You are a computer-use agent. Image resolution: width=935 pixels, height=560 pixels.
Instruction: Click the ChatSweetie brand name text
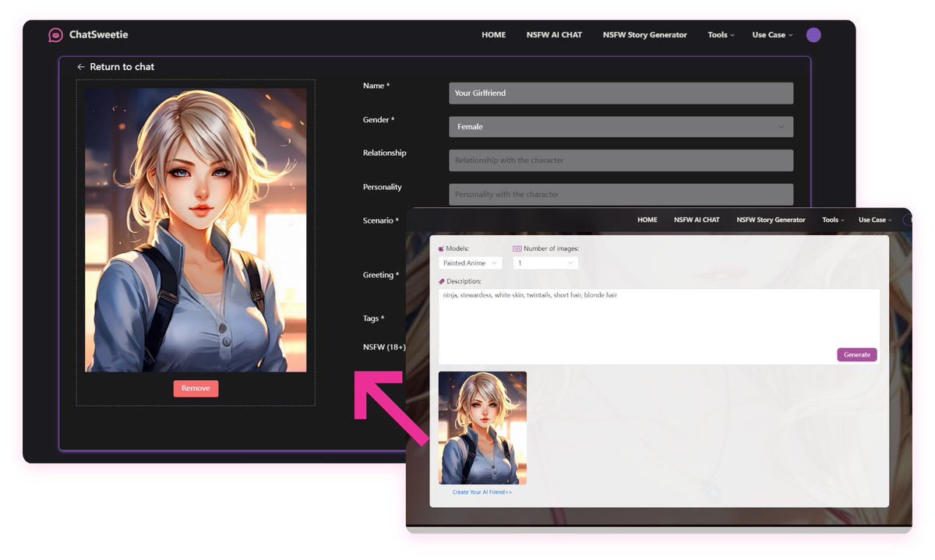pos(98,34)
